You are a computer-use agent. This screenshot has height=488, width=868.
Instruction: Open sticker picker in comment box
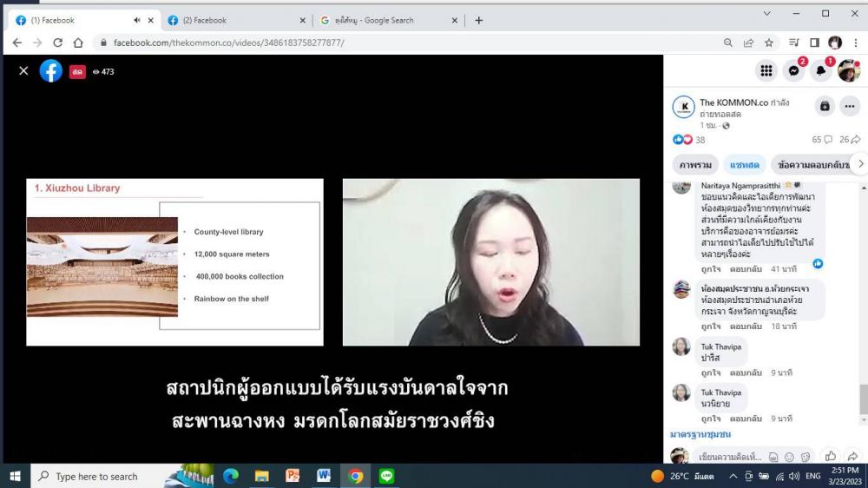pyautogui.click(x=806, y=457)
